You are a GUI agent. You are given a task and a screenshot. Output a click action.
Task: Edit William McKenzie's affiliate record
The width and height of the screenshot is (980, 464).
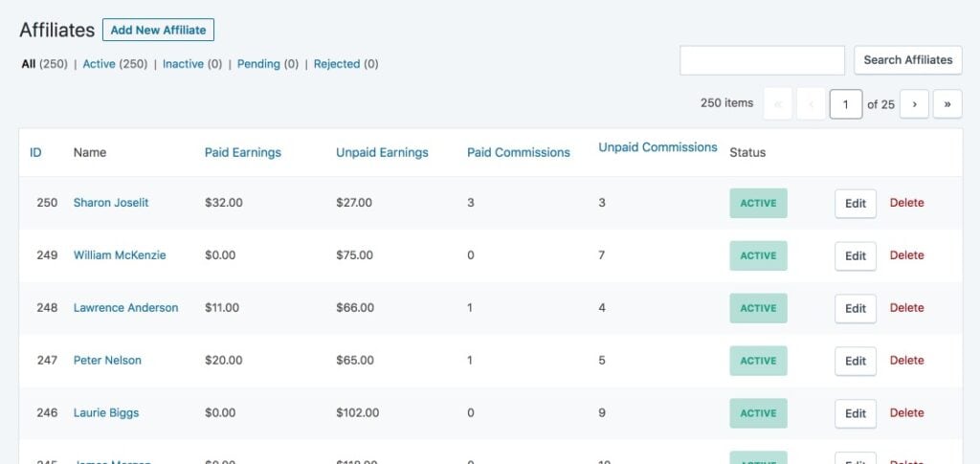(x=855, y=255)
